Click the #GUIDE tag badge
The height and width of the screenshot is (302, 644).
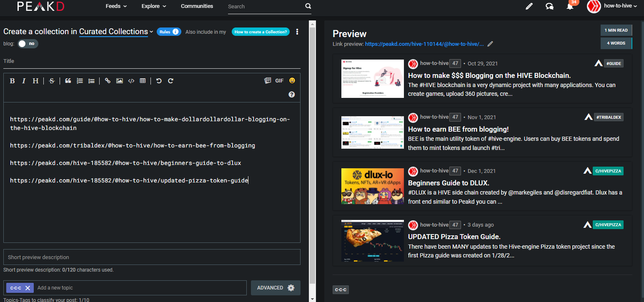614,63
